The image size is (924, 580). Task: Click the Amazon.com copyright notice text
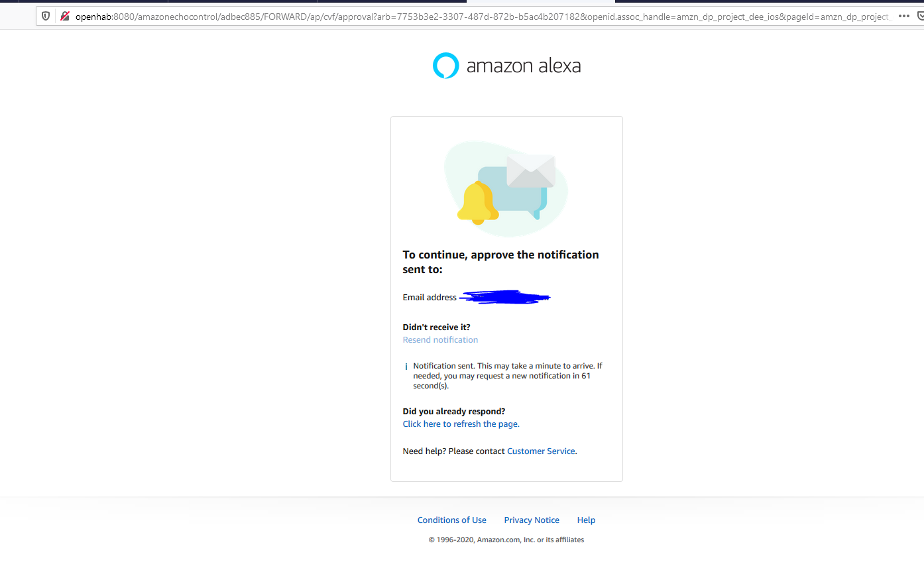tap(506, 540)
